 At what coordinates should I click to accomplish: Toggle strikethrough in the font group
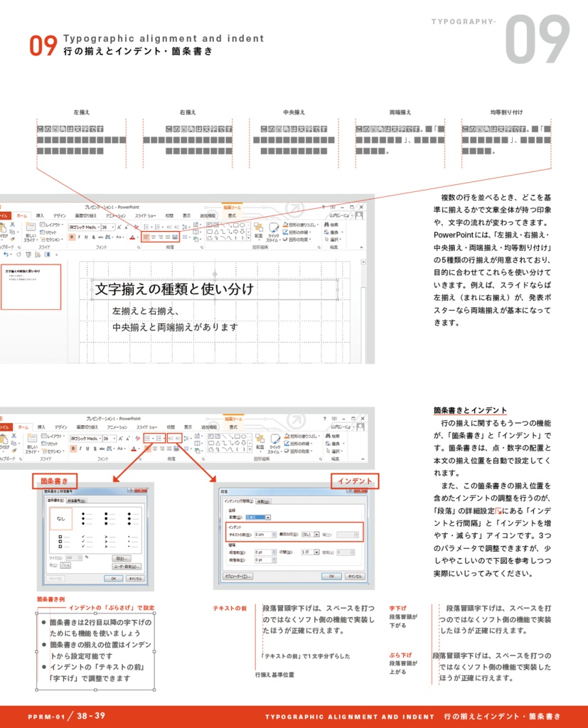click(93, 237)
